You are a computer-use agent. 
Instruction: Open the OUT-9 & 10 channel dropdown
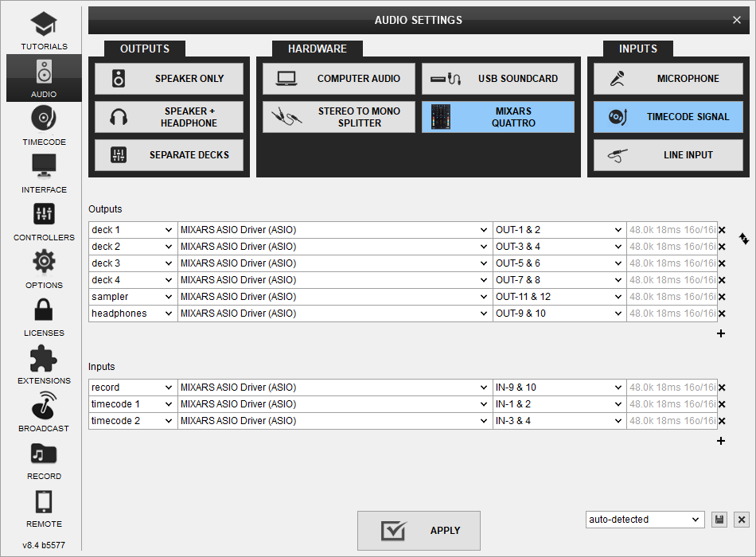coord(559,314)
